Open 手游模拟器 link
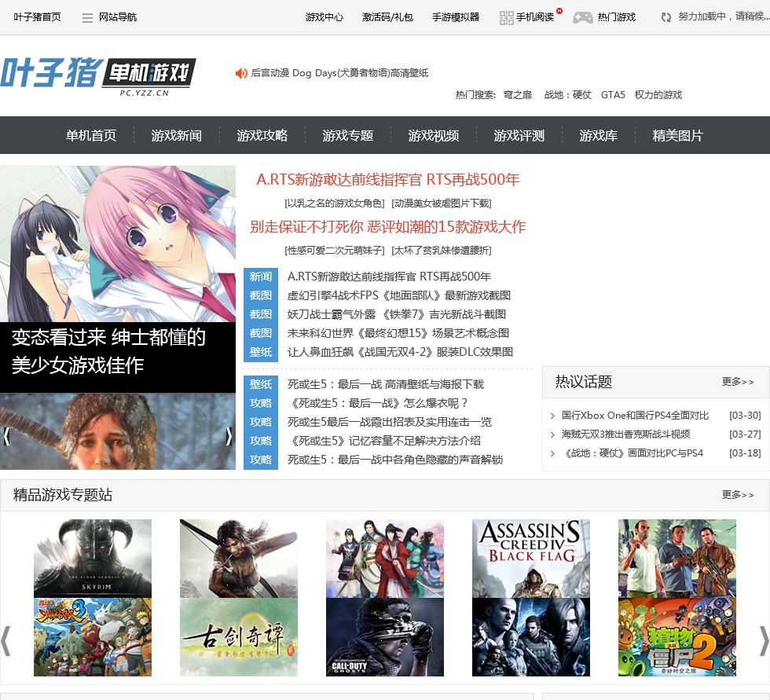 coord(456,17)
